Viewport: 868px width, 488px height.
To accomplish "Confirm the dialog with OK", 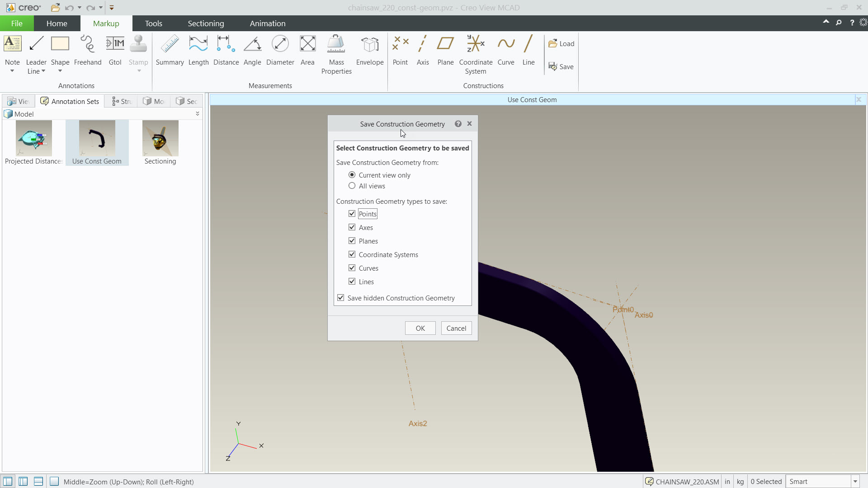I will 420,328.
